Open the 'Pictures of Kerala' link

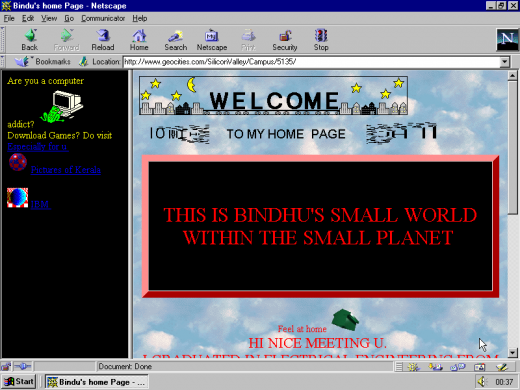click(x=66, y=170)
